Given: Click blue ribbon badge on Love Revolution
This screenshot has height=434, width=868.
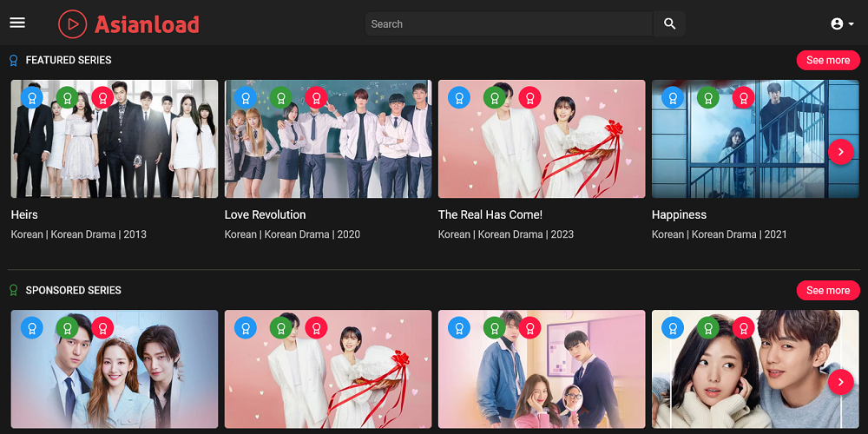Looking at the screenshot, I should pos(246,97).
